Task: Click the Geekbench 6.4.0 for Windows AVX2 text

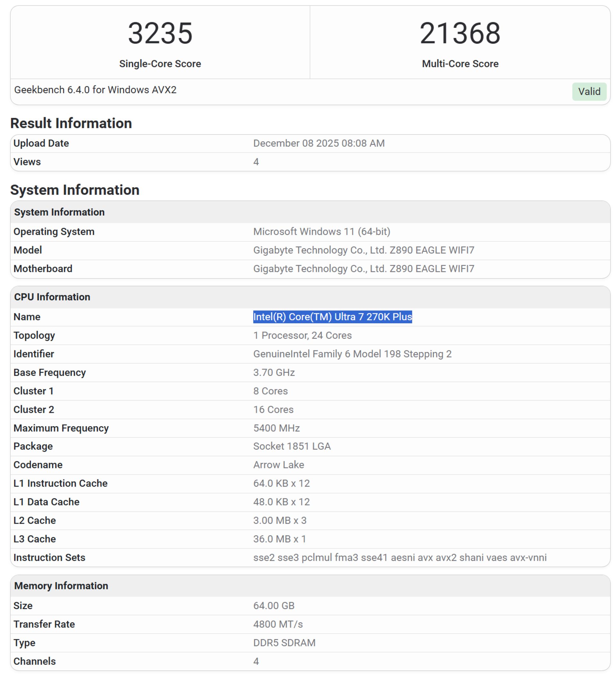Action: tap(96, 90)
